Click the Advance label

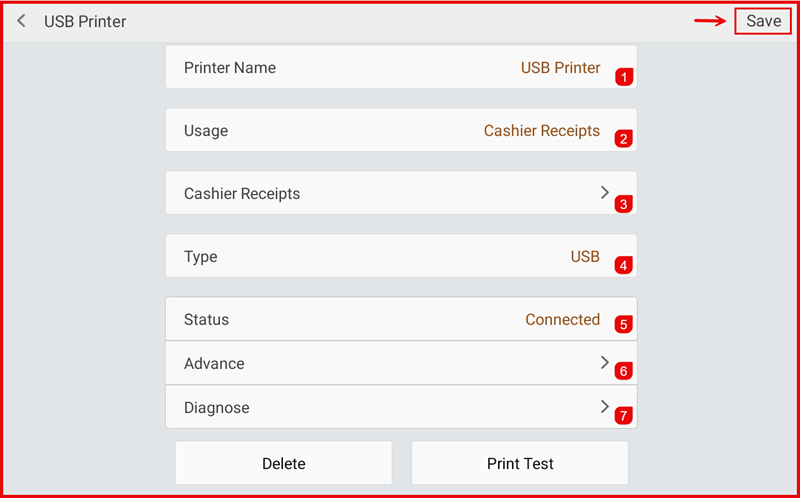click(214, 363)
